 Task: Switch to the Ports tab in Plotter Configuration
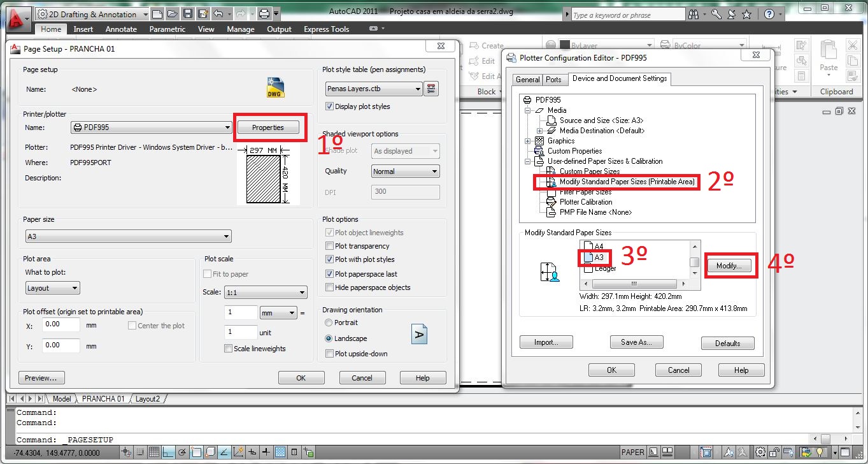tap(554, 79)
